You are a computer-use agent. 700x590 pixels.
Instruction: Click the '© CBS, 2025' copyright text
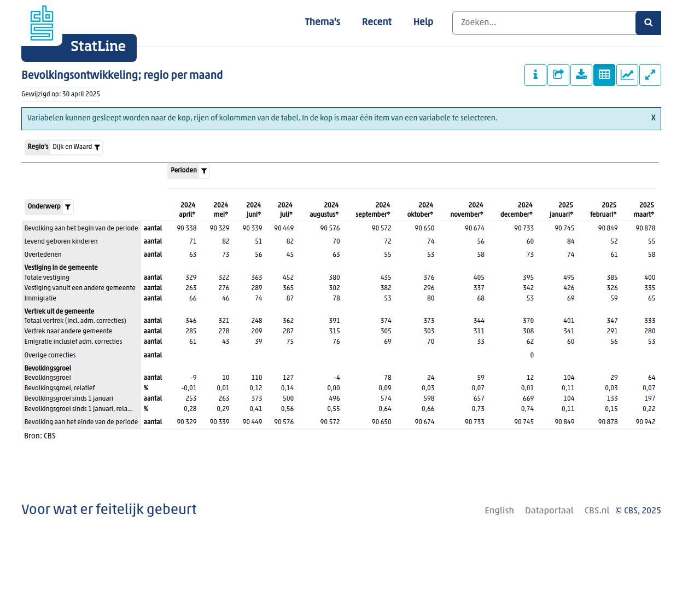pos(638,511)
